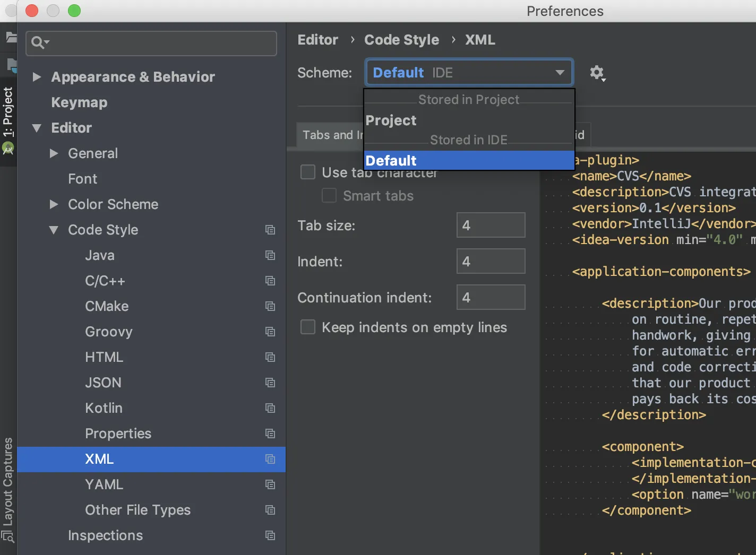Viewport: 756px width, 555px height.
Task: Choose the Project scheme from dropdown list
Action: pyautogui.click(x=391, y=120)
